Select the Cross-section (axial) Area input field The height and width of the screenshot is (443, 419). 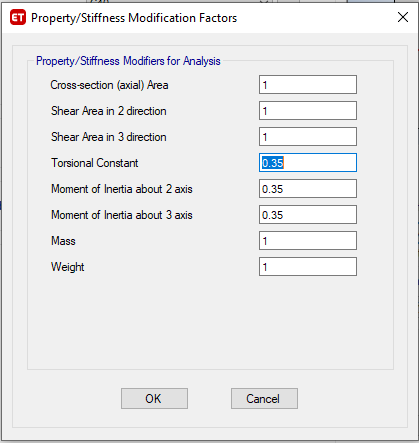[308, 85]
